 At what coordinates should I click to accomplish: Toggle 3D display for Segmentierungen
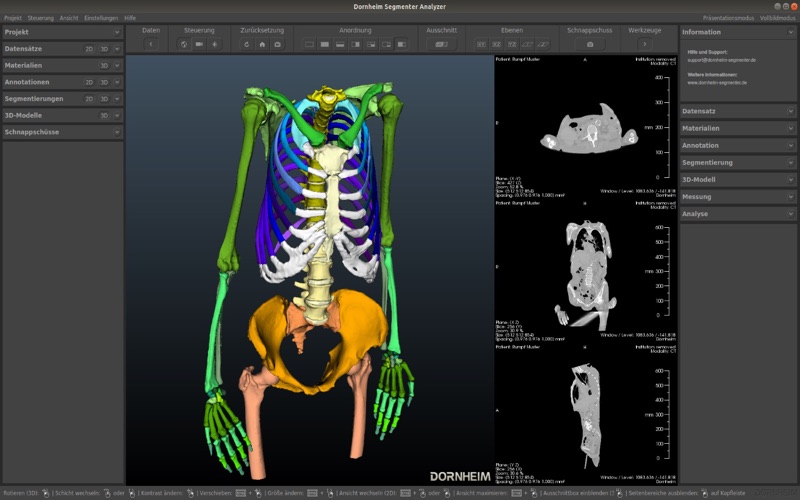tap(104, 99)
